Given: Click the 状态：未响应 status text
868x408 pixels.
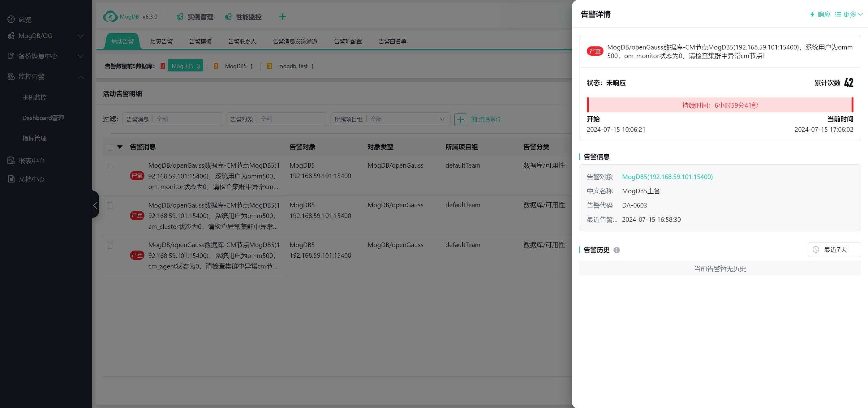Looking at the screenshot, I should click(606, 83).
